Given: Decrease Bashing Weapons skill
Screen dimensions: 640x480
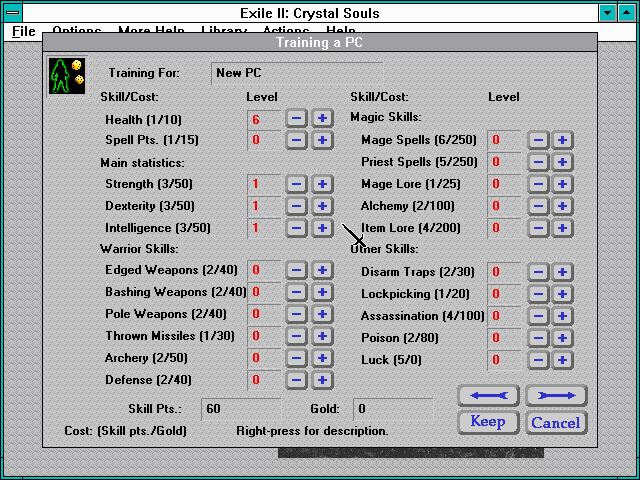Looking at the screenshot, I should (296, 292).
